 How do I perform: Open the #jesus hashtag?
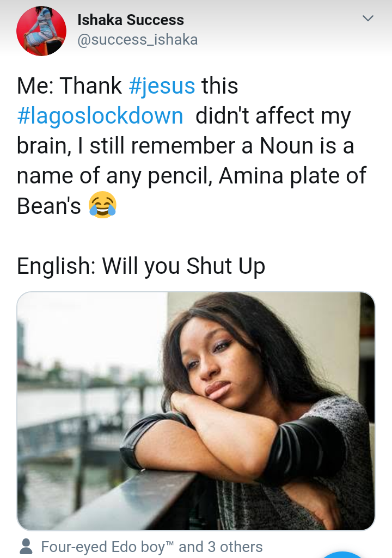pyautogui.click(x=162, y=86)
